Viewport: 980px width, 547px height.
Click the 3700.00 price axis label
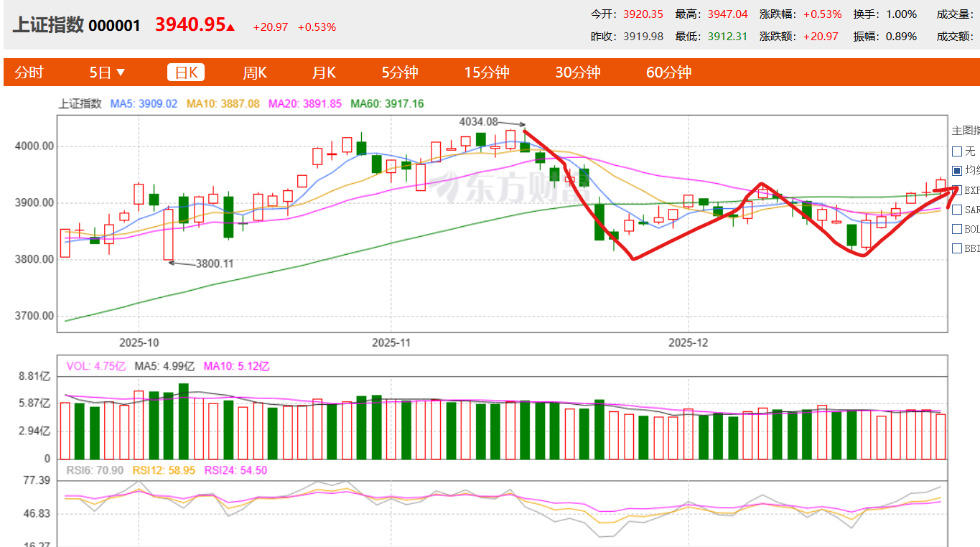point(34,316)
